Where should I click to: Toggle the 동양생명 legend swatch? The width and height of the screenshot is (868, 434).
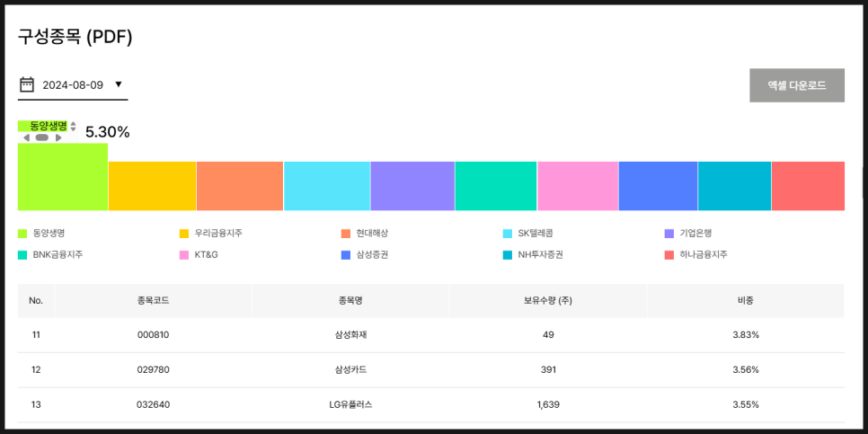[x=22, y=234]
